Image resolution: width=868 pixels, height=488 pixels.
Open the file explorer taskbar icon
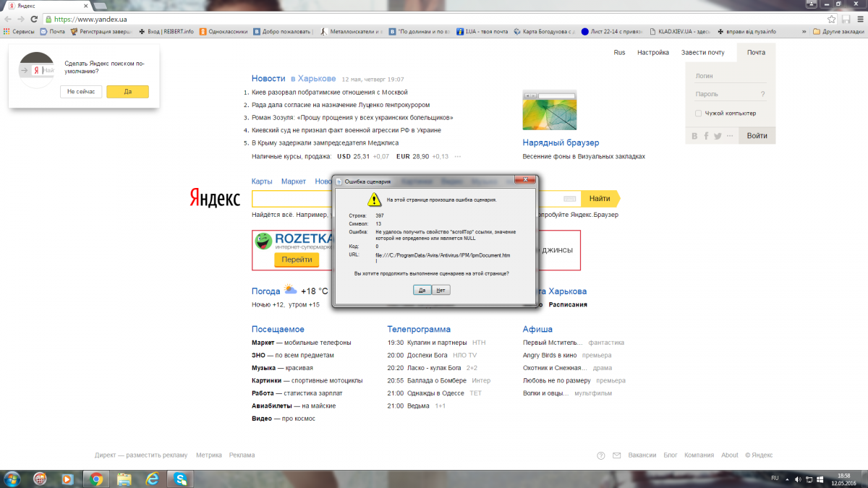click(124, 479)
